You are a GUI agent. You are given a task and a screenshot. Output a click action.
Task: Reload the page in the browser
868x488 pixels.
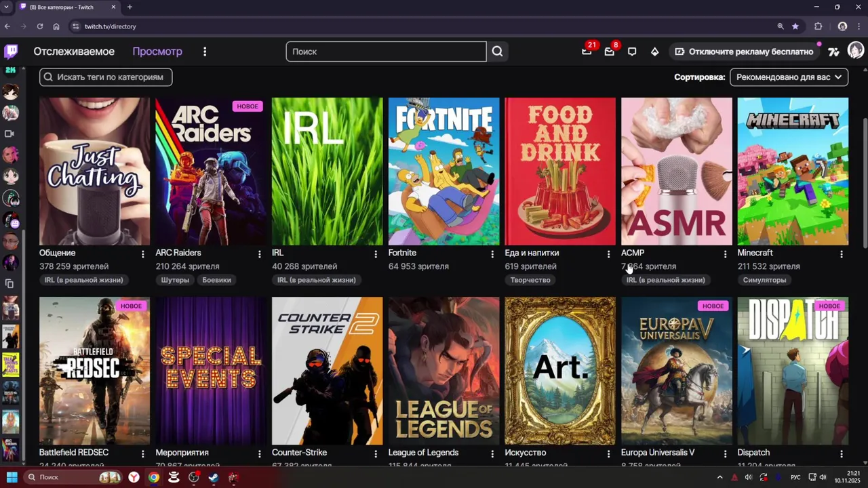pos(40,26)
